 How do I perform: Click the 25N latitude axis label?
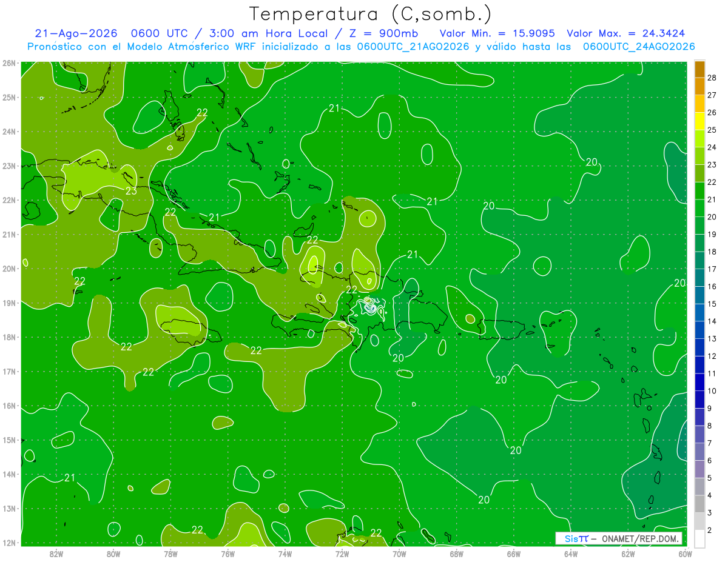pyautogui.click(x=8, y=97)
